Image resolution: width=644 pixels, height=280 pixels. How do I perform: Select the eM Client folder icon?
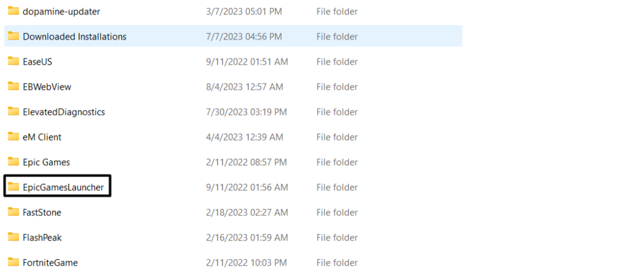click(x=13, y=137)
